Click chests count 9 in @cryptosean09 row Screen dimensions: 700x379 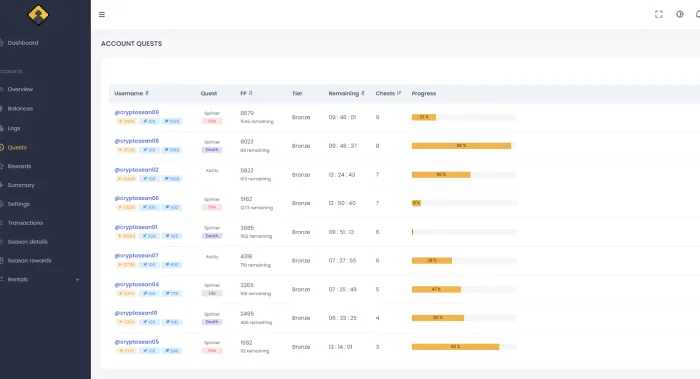point(378,117)
